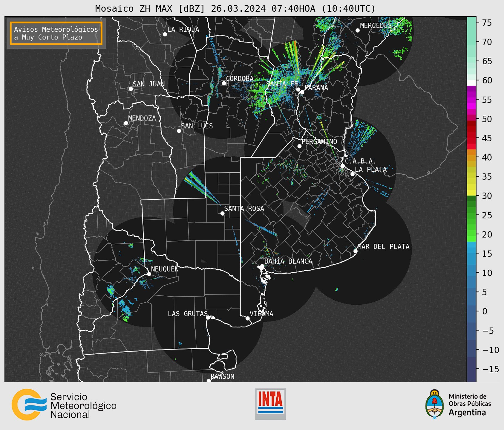Click the Servicio Meteorológico Nacional sun-wave logo
Image resolution: width=504 pixels, height=430 pixels.
29,405
